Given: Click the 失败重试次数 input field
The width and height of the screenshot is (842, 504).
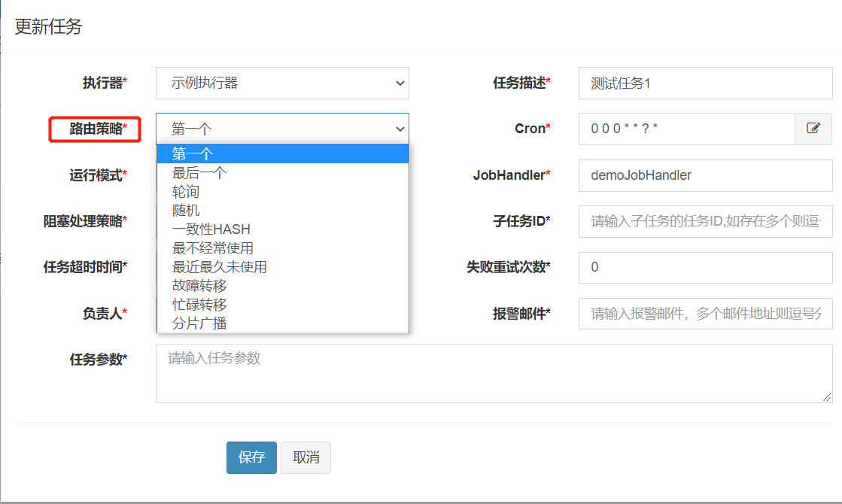Looking at the screenshot, I should [x=704, y=267].
